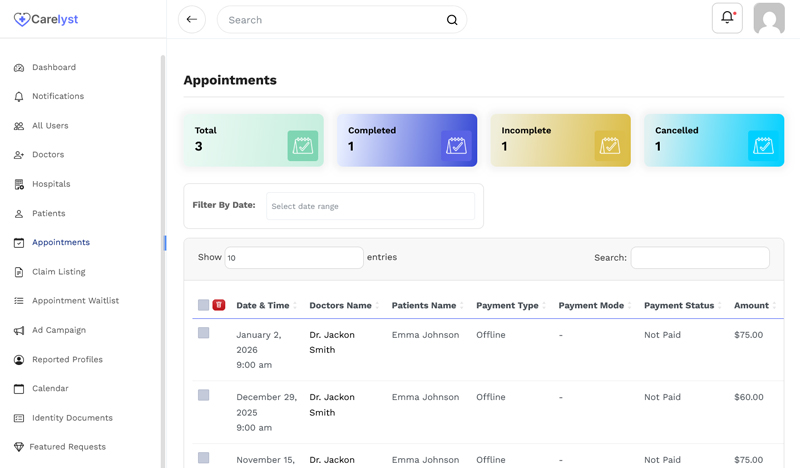Click the Calendar icon in sidebar

(19, 389)
